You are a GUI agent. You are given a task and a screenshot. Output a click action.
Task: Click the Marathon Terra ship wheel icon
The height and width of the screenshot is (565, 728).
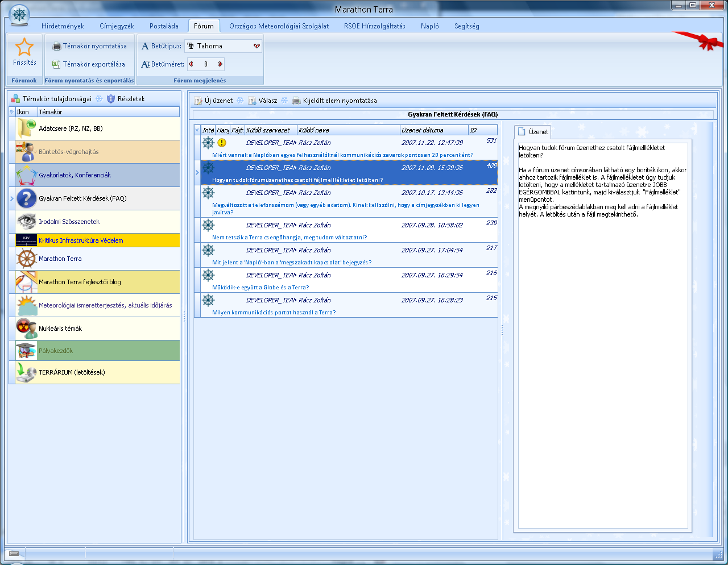(26, 259)
